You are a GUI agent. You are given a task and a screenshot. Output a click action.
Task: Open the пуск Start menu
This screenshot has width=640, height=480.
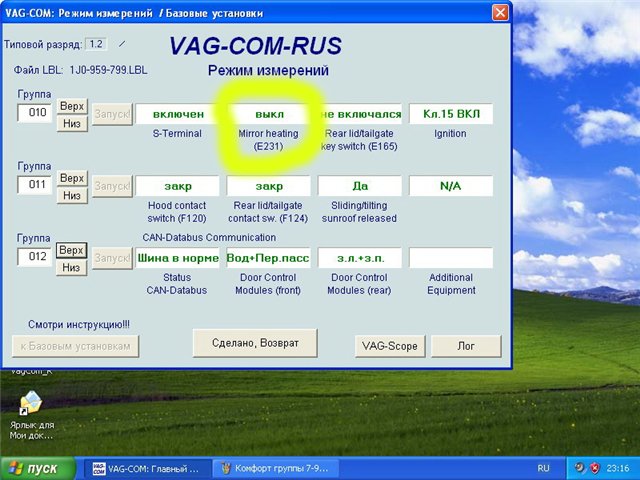pyautogui.click(x=38, y=469)
